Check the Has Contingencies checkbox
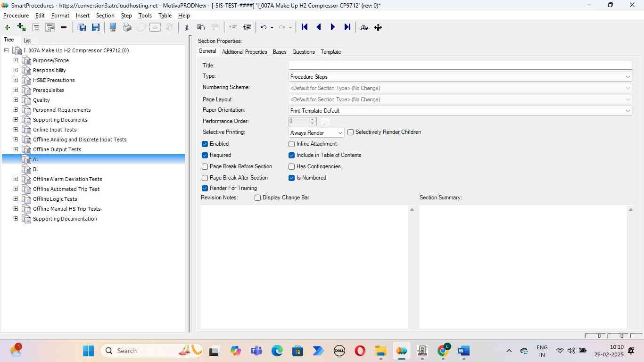This screenshot has width=644, height=362. (291, 166)
